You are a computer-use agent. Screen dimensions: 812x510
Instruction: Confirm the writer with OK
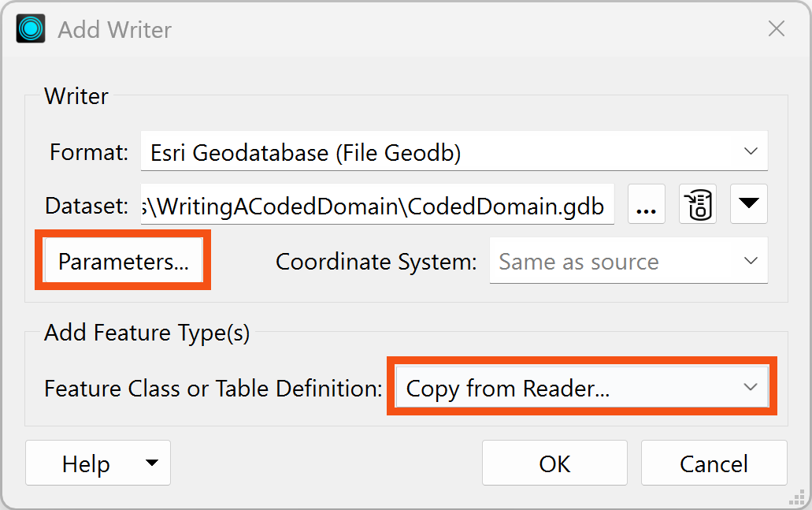pos(554,463)
